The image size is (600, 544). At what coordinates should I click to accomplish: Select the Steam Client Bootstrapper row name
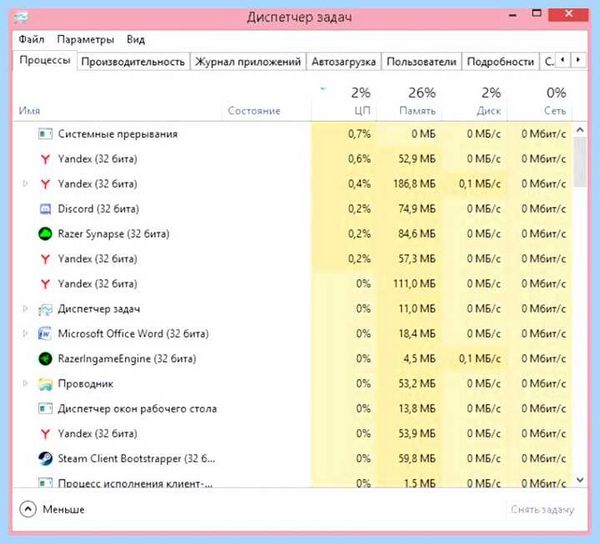click(137, 459)
